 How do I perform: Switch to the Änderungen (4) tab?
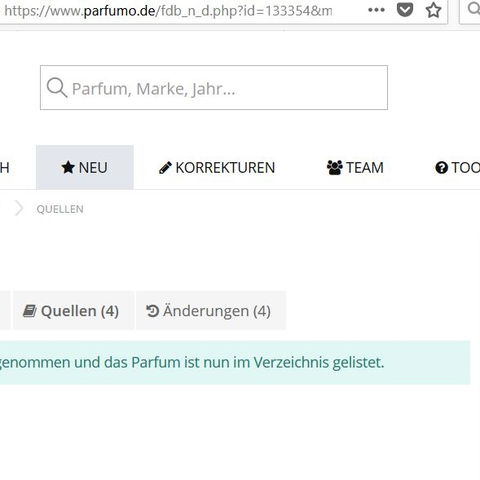click(211, 311)
